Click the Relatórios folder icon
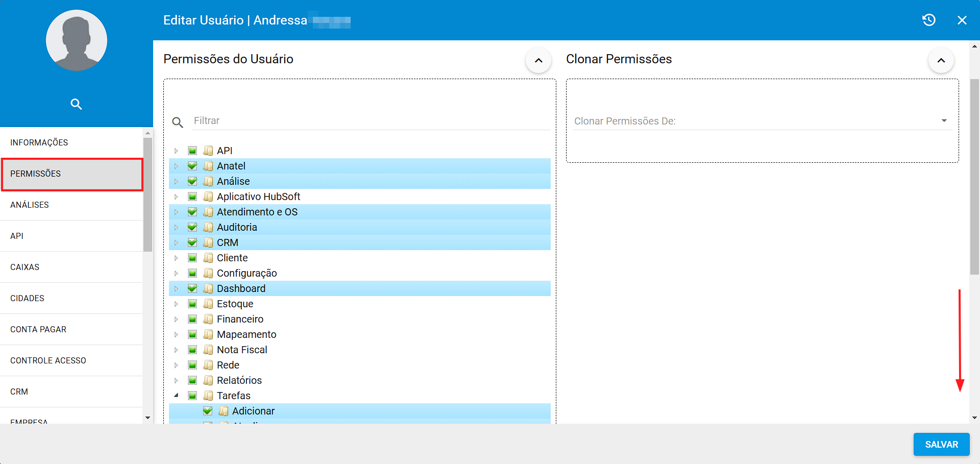 tap(208, 380)
